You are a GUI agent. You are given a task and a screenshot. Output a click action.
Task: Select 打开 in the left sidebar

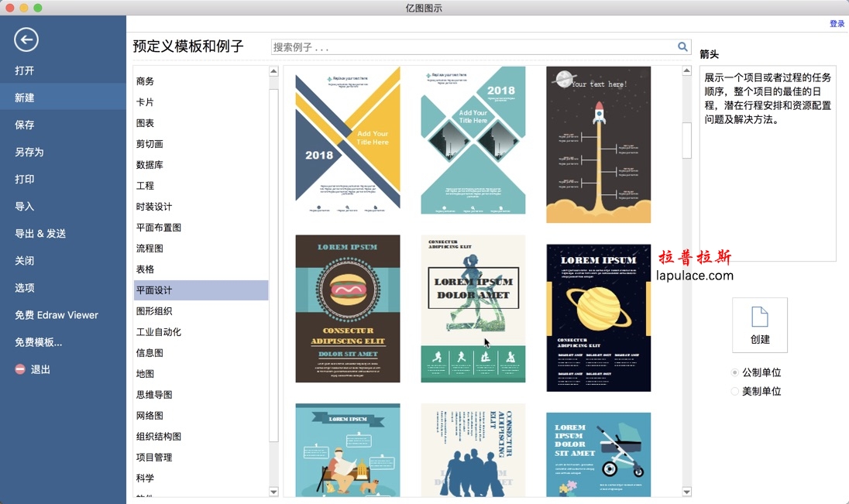point(25,70)
